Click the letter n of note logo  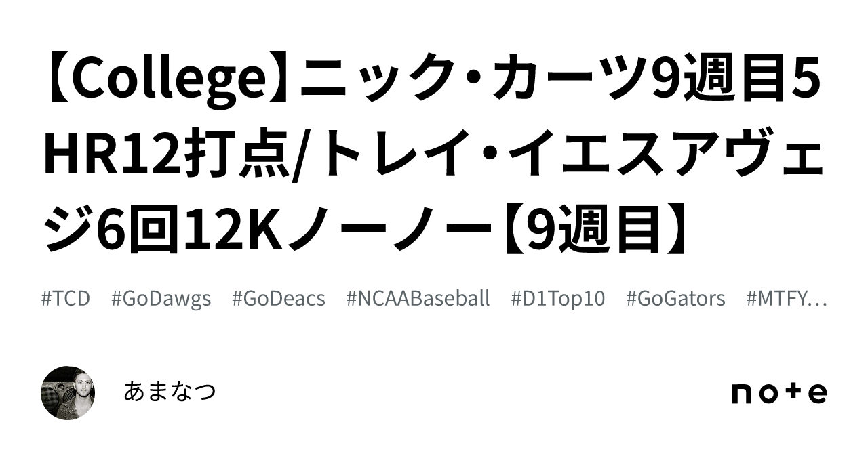[x=742, y=394]
